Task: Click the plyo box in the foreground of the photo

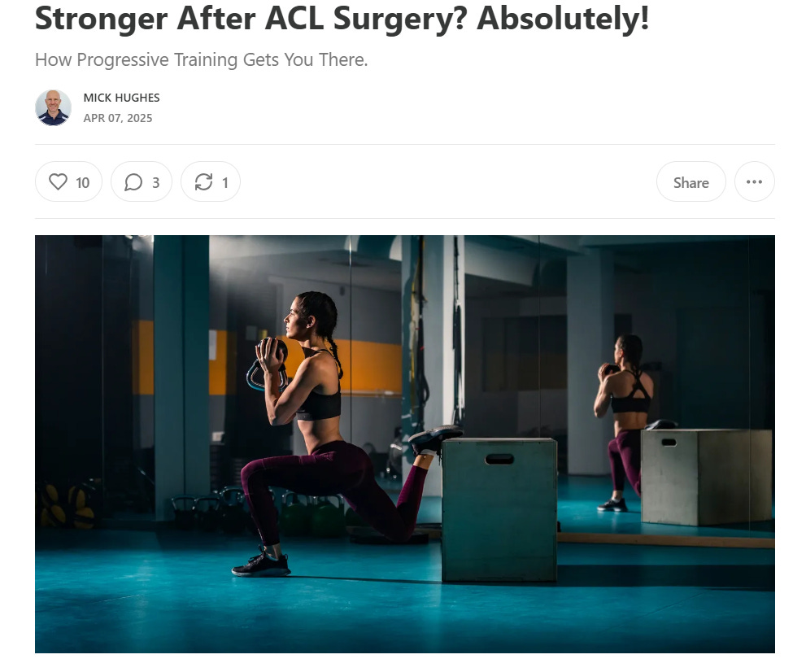Action: [499, 509]
